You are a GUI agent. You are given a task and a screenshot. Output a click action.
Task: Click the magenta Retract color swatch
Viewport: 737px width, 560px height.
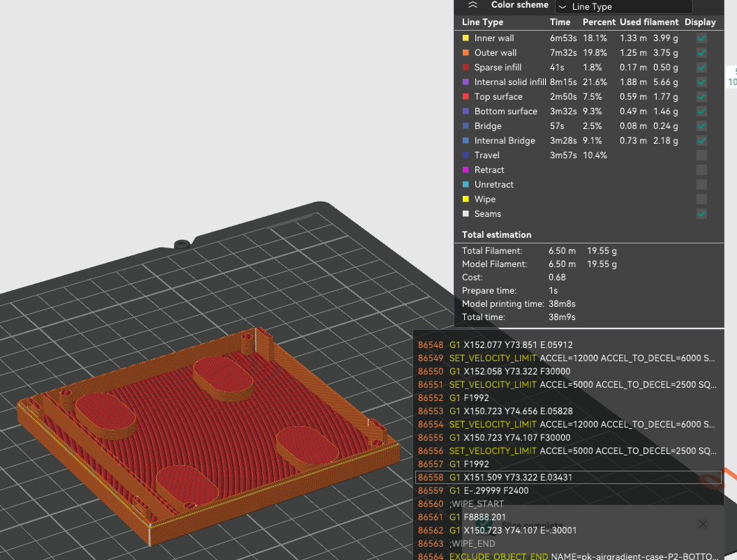pos(466,169)
